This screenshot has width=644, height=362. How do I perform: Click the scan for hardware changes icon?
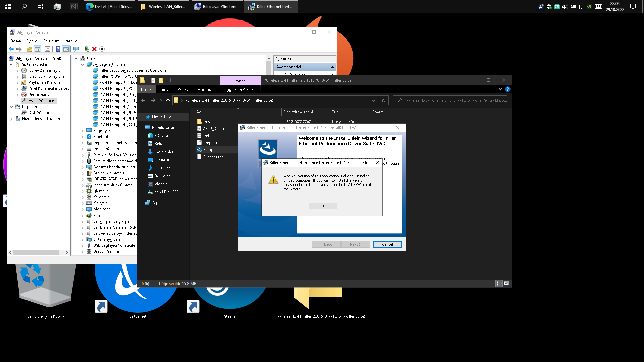[76, 49]
